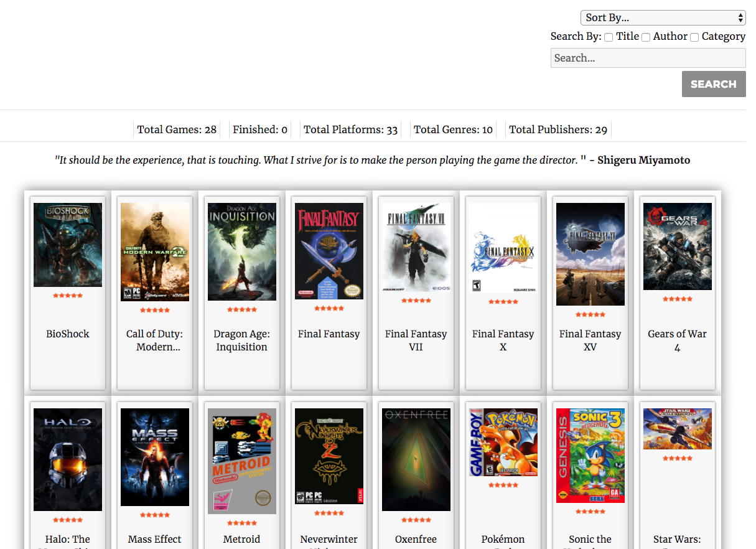Viewport: 756px width, 549px height.
Task: Click the SEARCH button
Action: (714, 84)
